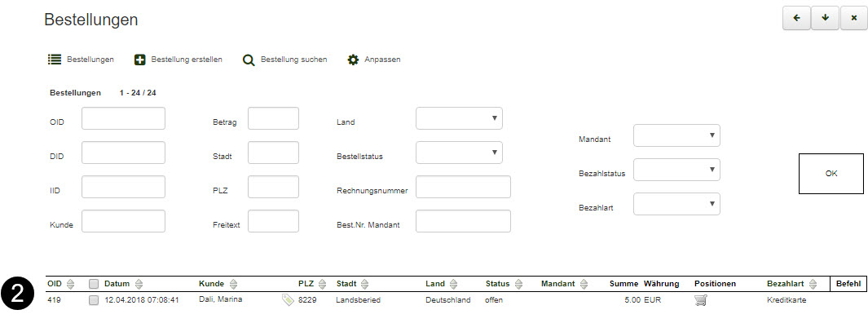Screen dimensions: 868x332
Task: Click the back arrow button at top right
Action: point(795,19)
